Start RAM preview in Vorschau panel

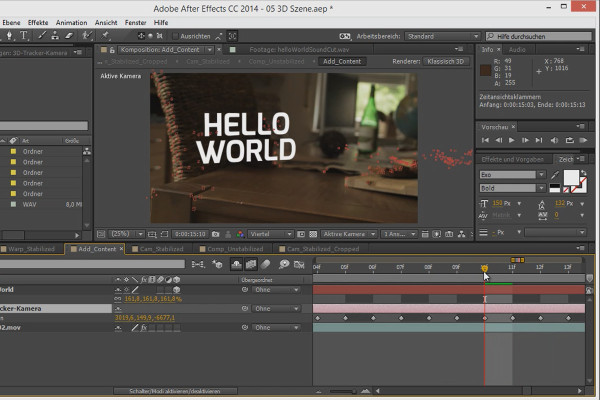(x=583, y=140)
